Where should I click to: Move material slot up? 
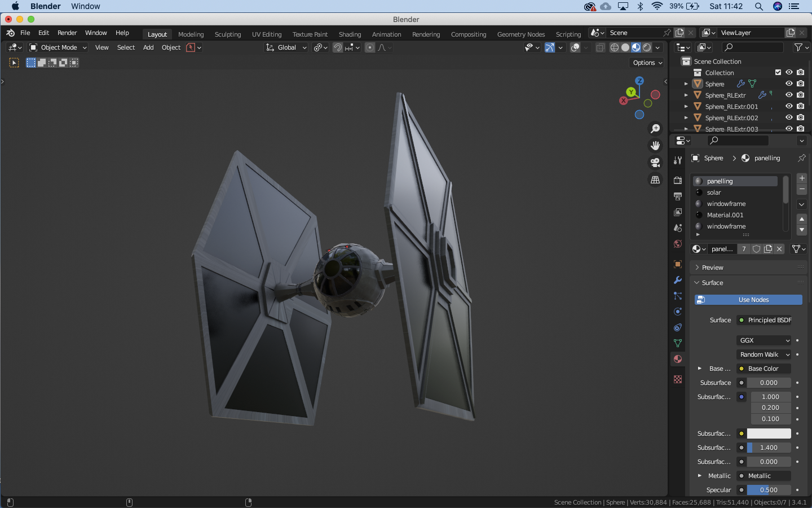coord(802,219)
